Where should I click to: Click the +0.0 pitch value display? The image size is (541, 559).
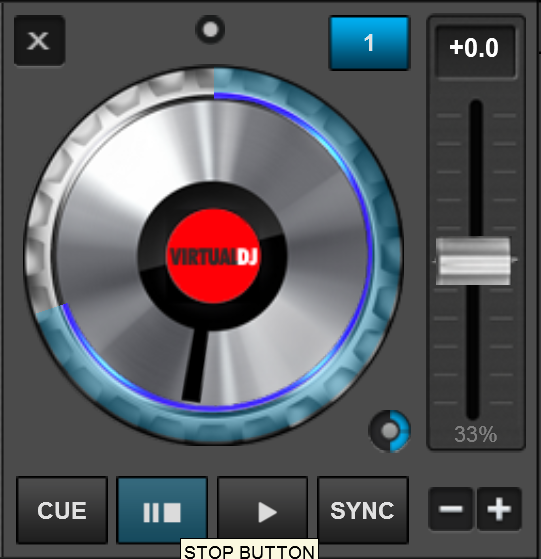coord(474,48)
